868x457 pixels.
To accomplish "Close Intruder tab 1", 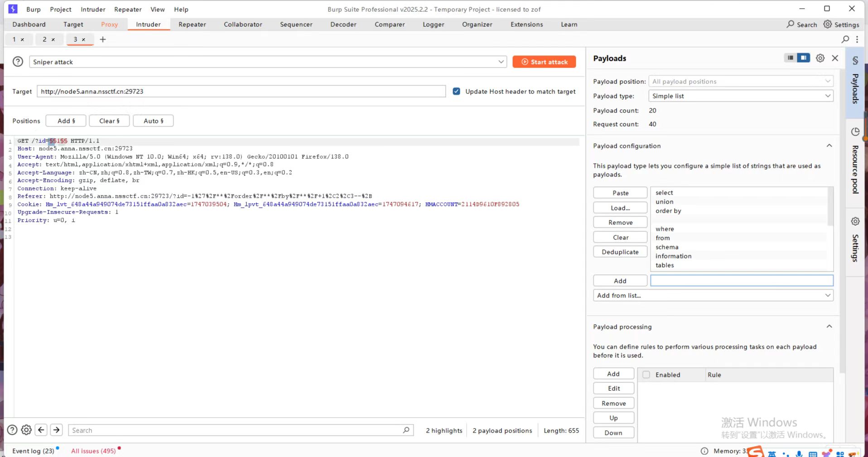I will pos(22,39).
